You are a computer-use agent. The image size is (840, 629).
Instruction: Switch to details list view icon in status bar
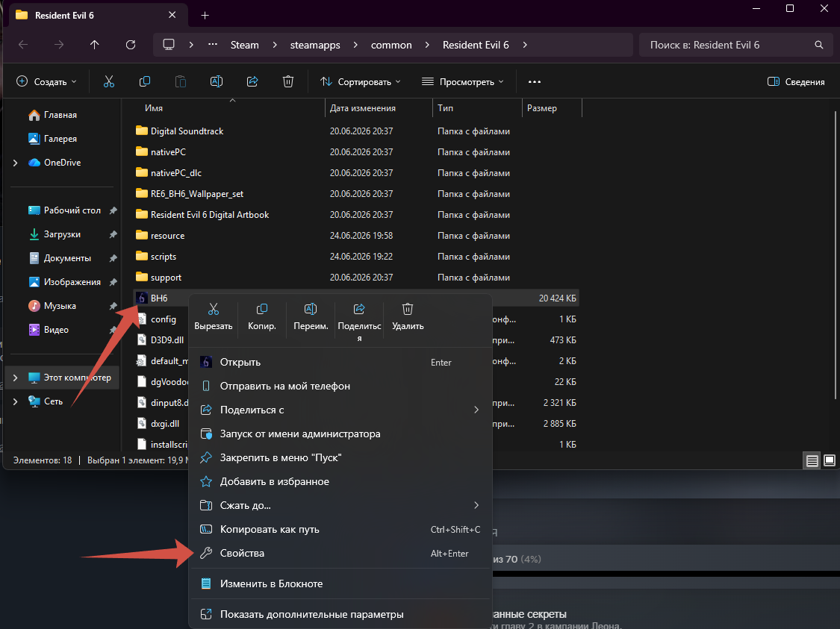click(812, 460)
